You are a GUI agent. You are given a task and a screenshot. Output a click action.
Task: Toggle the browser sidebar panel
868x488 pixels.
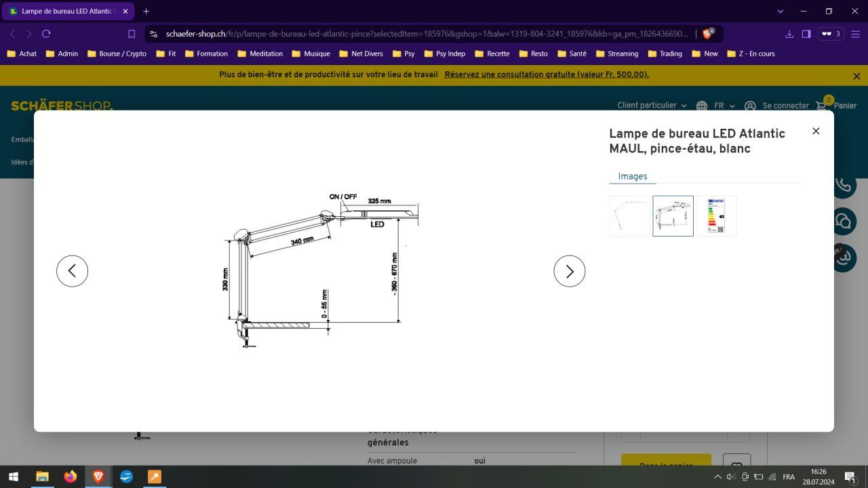coord(806,34)
